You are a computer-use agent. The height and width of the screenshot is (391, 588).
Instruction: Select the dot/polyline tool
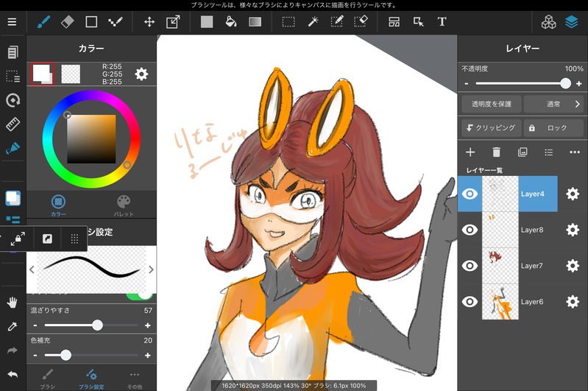click(116, 22)
